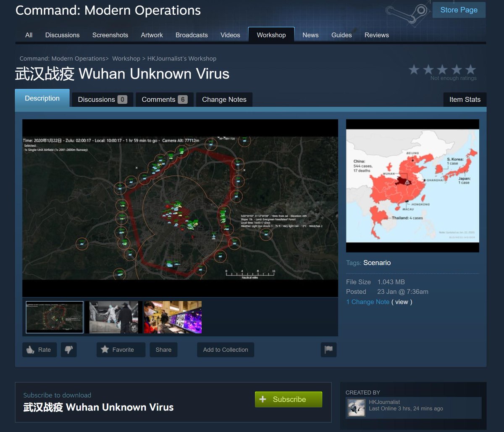The height and width of the screenshot is (432, 504).
Task: Select the map screenshot thumbnail
Action: coord(55,317)
